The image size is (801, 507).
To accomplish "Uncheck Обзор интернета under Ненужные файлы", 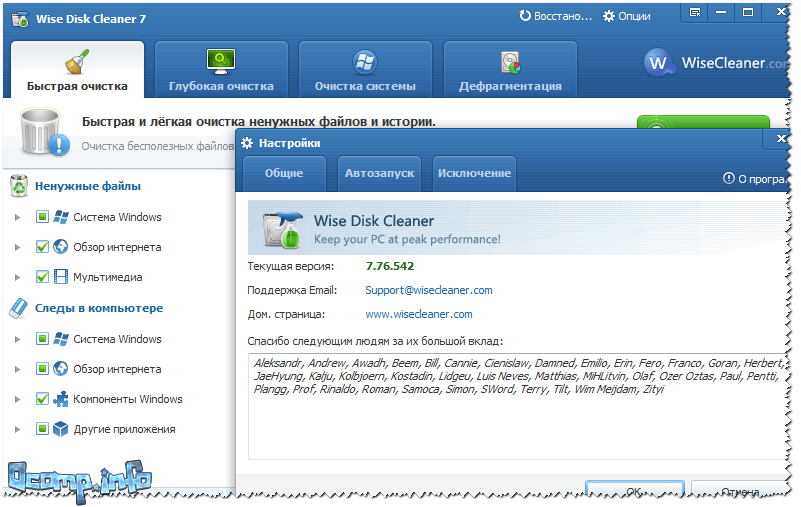I will (42, 247).
